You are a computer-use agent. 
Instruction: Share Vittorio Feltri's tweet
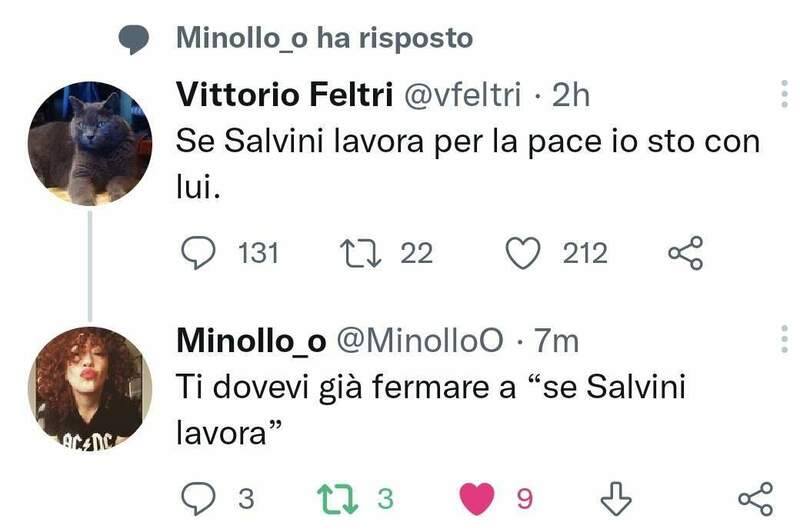685,253
